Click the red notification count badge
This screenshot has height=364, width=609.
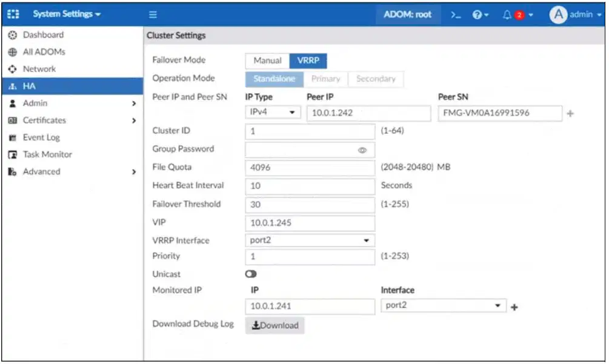tap(519, 15)
